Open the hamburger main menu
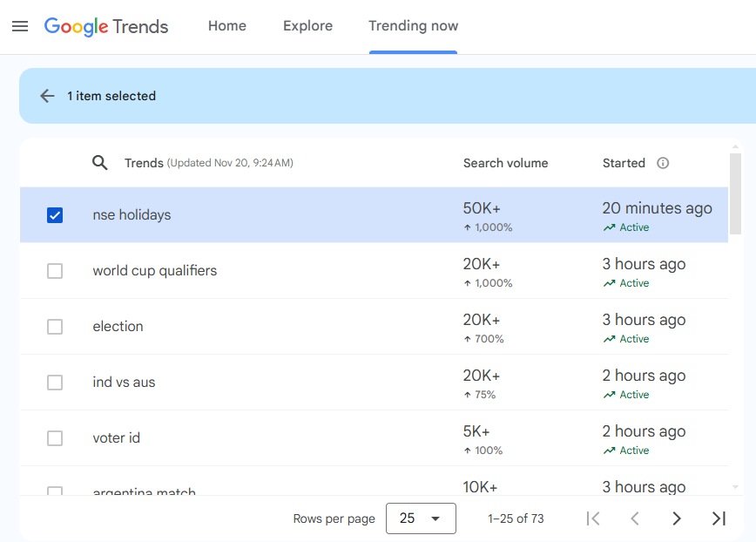Viewport: 756px width, 542px height. (x=20, y=26)
